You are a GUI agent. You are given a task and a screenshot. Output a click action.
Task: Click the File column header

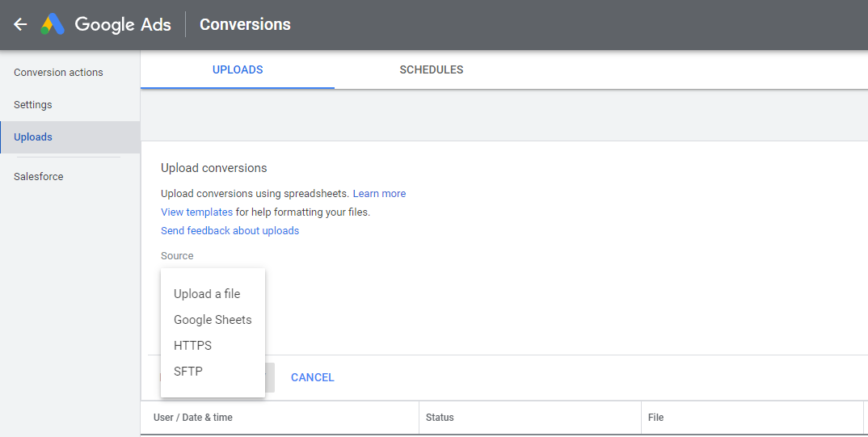(655, 418)
